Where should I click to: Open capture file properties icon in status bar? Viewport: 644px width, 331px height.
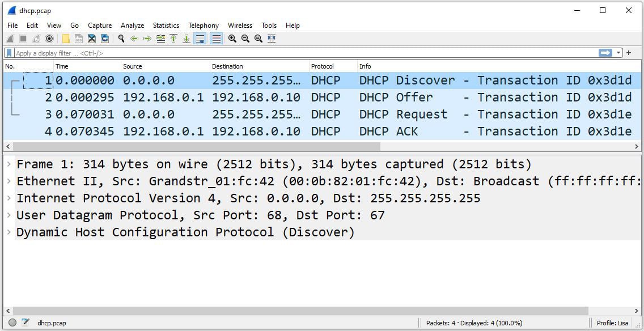(x=26, y=323)
